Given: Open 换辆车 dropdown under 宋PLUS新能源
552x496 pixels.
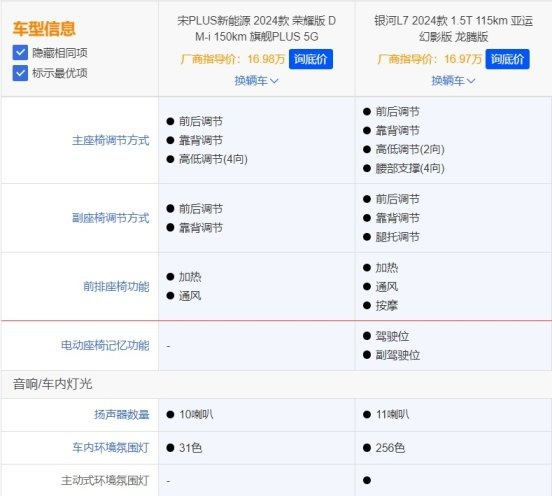Looking at the screenshot, I should click(x=256, y=81).
